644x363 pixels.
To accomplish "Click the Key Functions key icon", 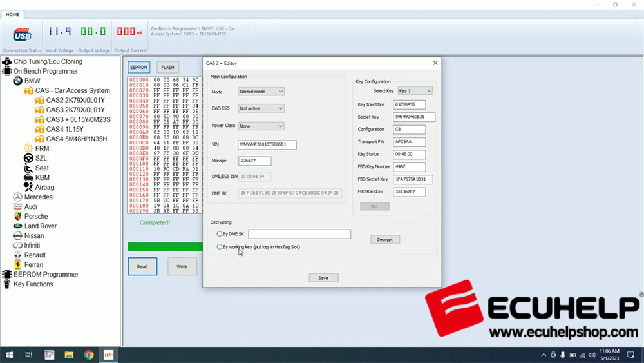I will point(6,284).
